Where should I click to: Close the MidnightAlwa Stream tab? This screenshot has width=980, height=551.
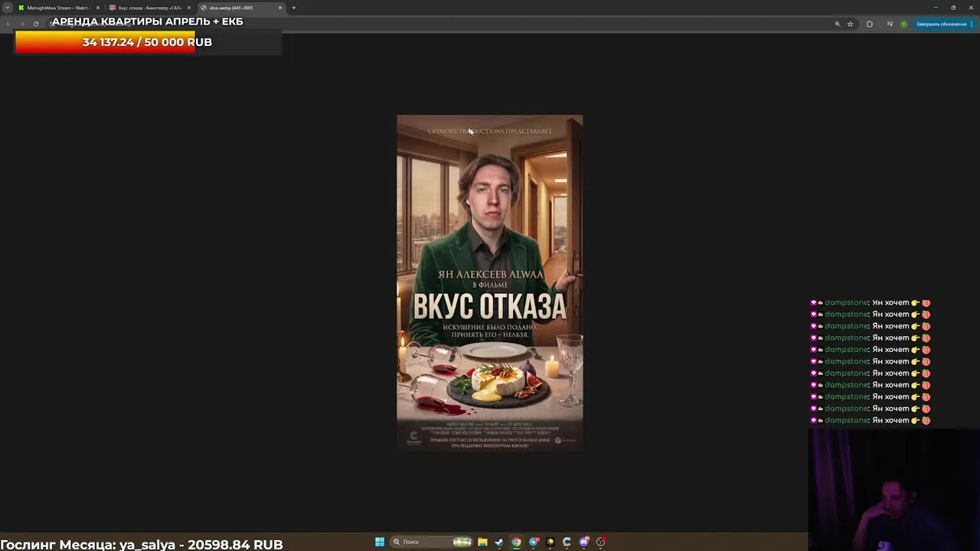98,8
